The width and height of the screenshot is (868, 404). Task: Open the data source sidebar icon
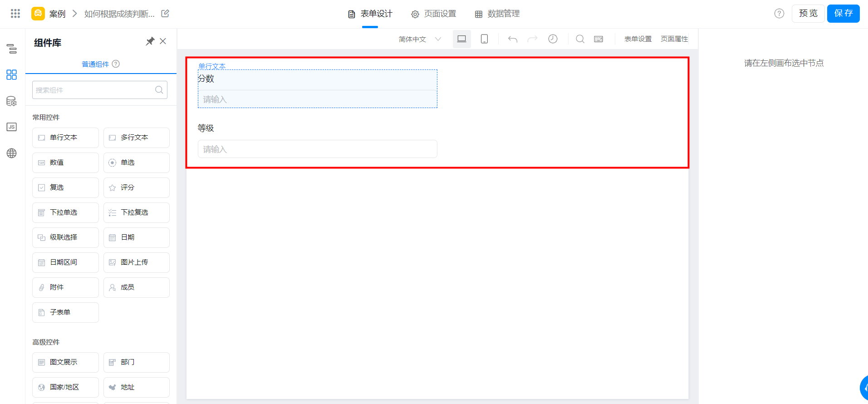pyautogui.click(x=12, y=101)
